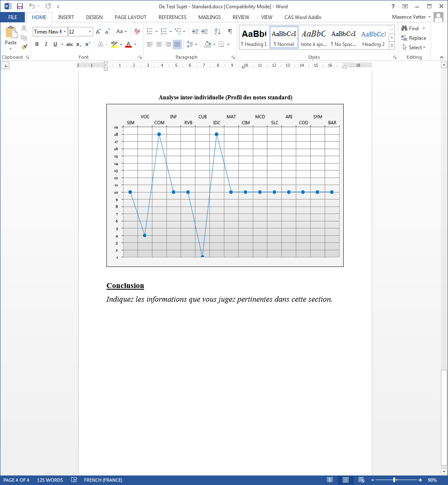This screenshot has height=485, width=448.
Task: Click the Sort A-Z icon
Action: click(x=217, y=31)
